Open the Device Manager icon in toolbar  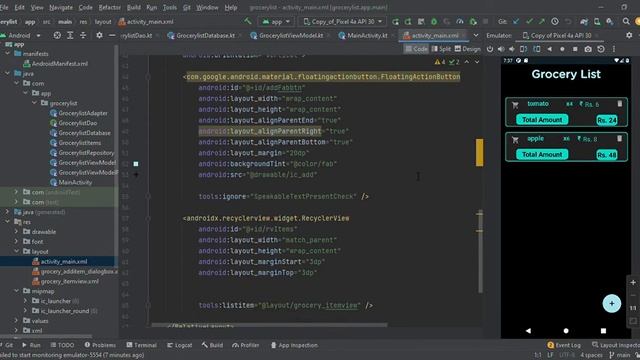tap(597, 22)
